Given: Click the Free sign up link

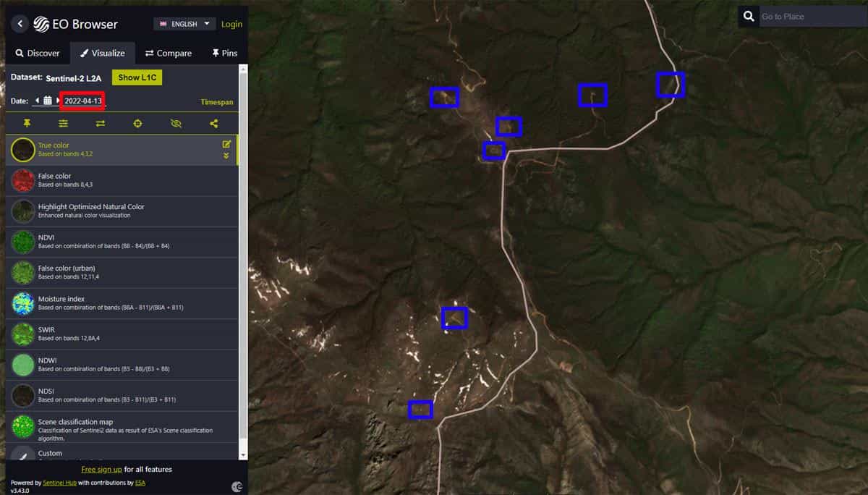Looking at the screenshot, I should click(101, 469).
